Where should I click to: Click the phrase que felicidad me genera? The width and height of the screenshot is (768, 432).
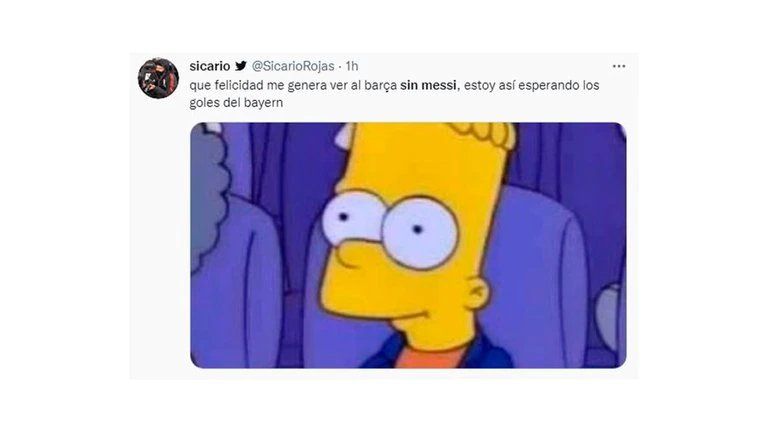pyautogui.click(x=257, y=85)
